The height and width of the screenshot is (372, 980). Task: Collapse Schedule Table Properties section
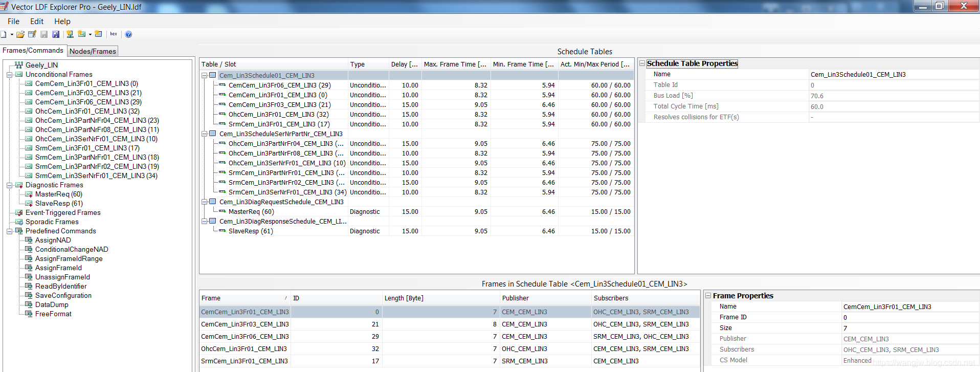click(x=642, y=63)
